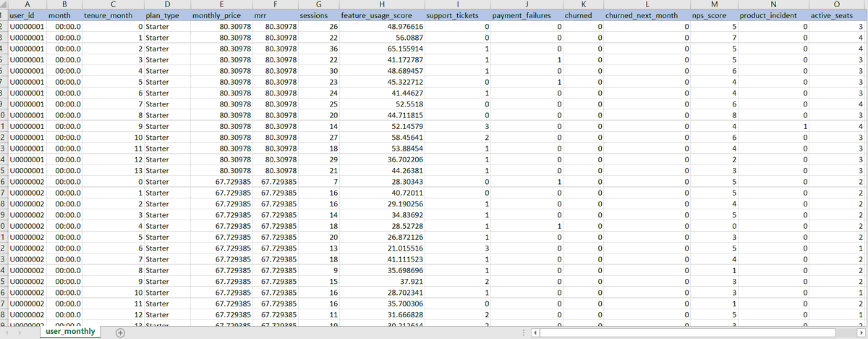Click the horizontal scrollbar left arrow
Viewport: 868px width, 339px height.
[x=536, y=332]
